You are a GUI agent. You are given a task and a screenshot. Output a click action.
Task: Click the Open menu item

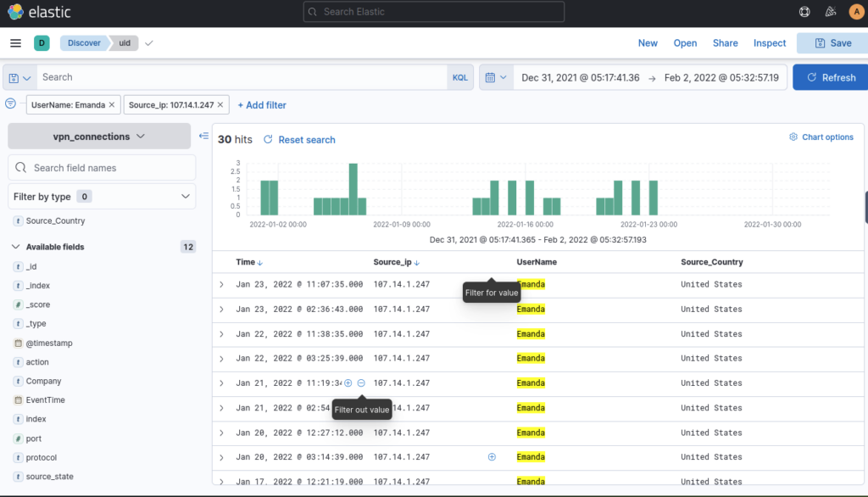(x=685, y=42)
